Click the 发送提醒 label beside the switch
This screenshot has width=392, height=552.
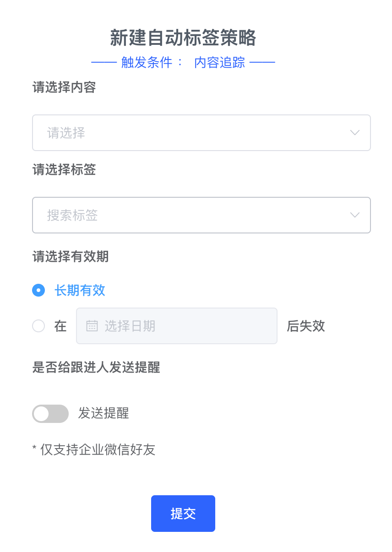(103, 413)
